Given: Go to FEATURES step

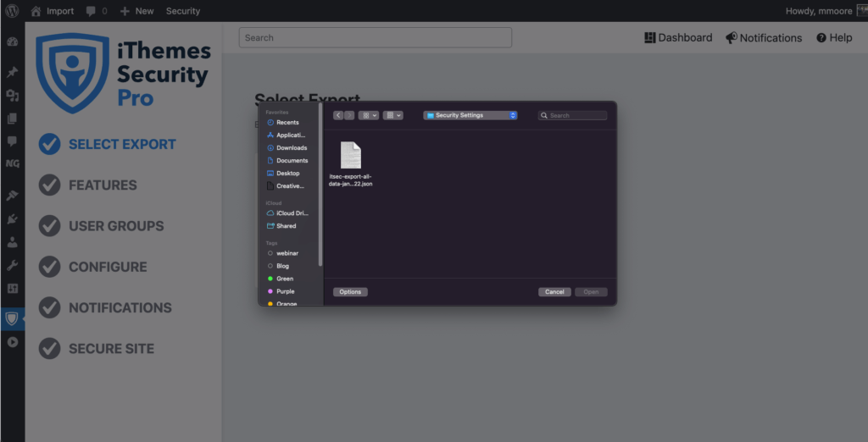Looking at the screenshot, I should coord(88,185).
